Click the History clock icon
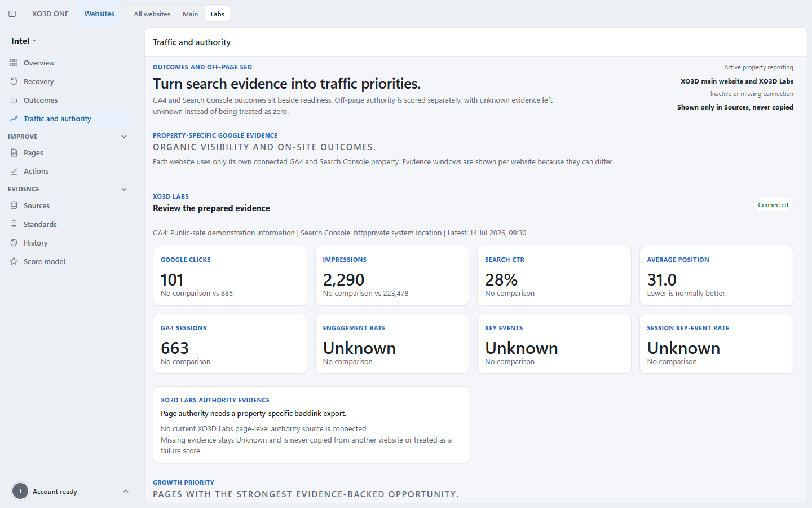The image size is (812, 508). [x=14, y=243]
